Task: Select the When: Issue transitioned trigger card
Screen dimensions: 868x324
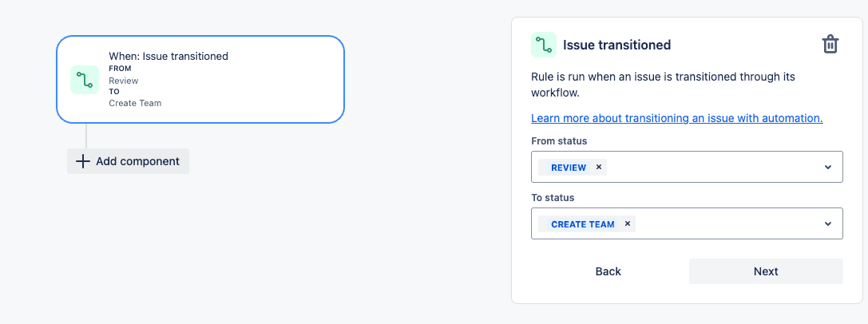Action: click(200, 79)
